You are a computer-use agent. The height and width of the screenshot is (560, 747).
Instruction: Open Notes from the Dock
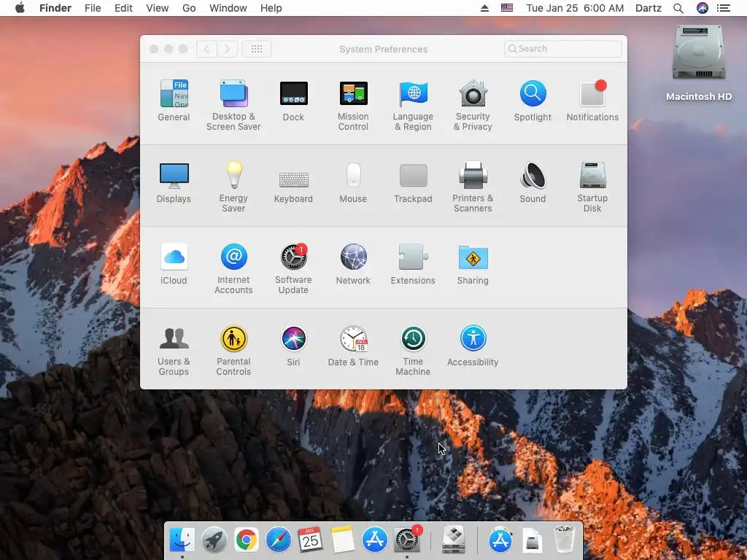point(343,540)
